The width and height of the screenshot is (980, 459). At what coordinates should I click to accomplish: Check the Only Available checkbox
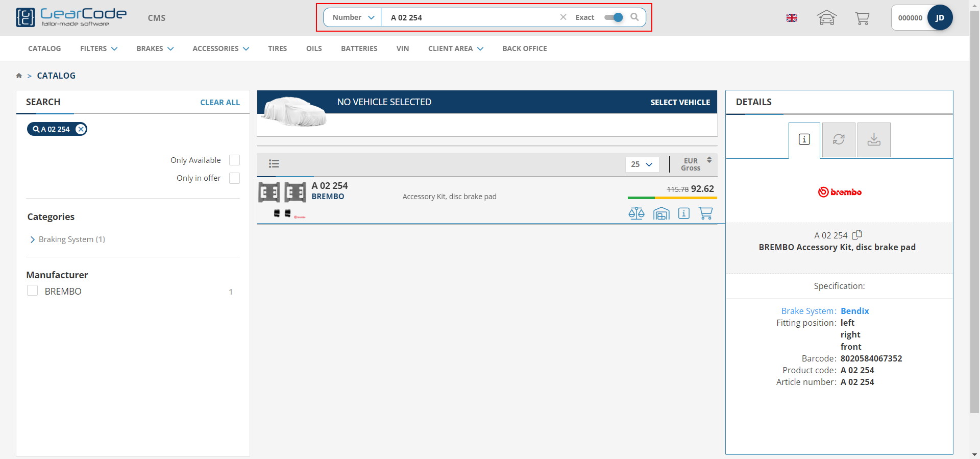[234, 160]
